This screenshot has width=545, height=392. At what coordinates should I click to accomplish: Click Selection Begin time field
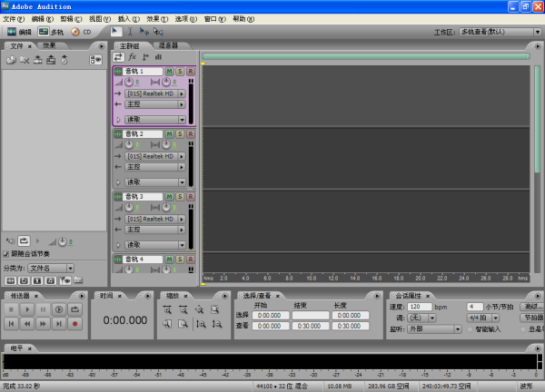point(271,315)
